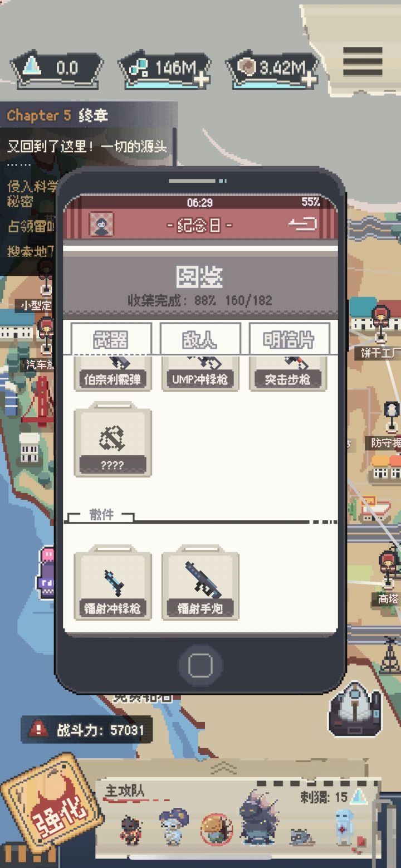Switch to the 敌人 tab
The height and width of the screenshot is (868, 401).
click(x=200, y=339)
